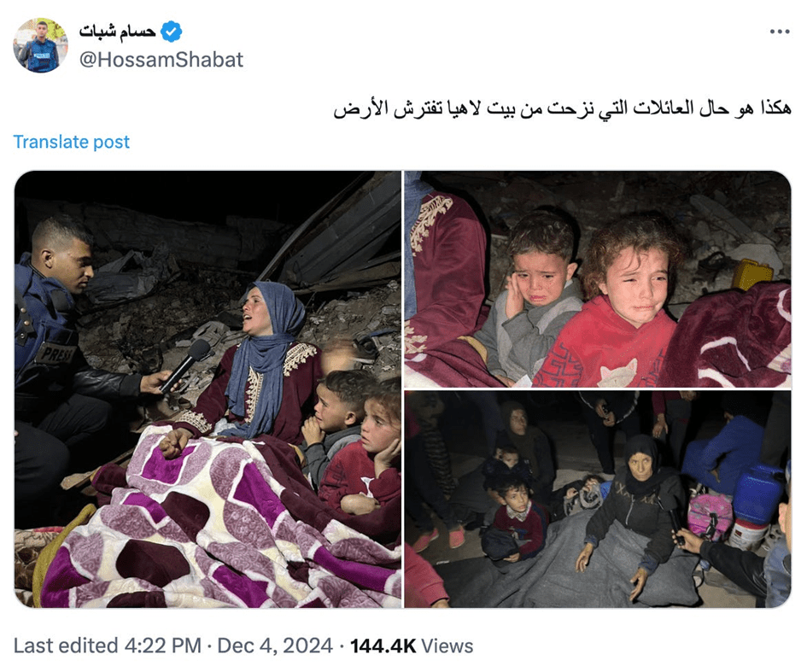
Task: Click the @HossamShabat handle
Action: pyautogui.click(x=161, y=60)
